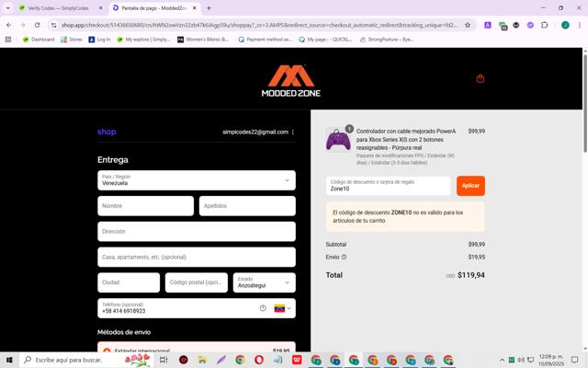Expand the Estado Anzoátegui dropdown

(265, 282)
